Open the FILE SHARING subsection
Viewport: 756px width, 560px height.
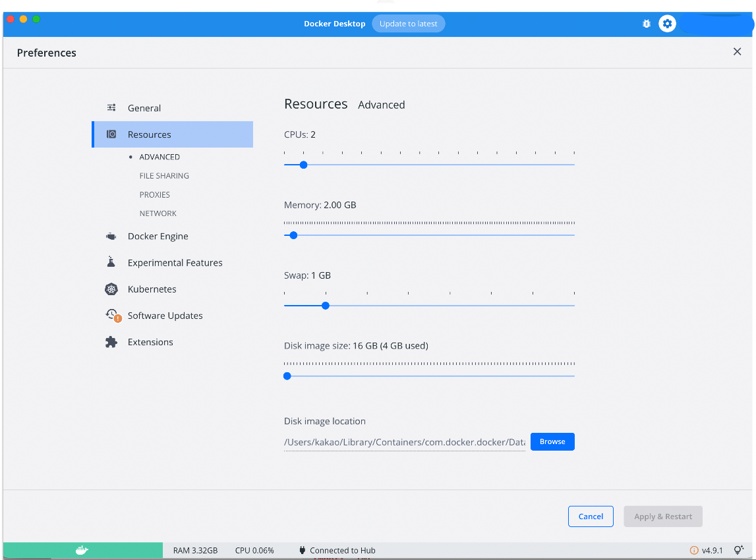164,176
